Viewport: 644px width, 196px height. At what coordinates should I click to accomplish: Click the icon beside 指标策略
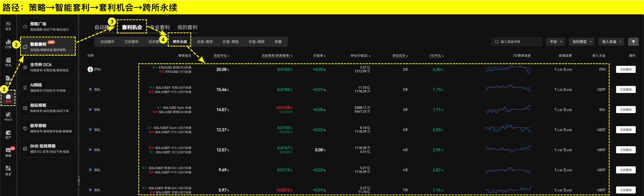coord(25,108)
